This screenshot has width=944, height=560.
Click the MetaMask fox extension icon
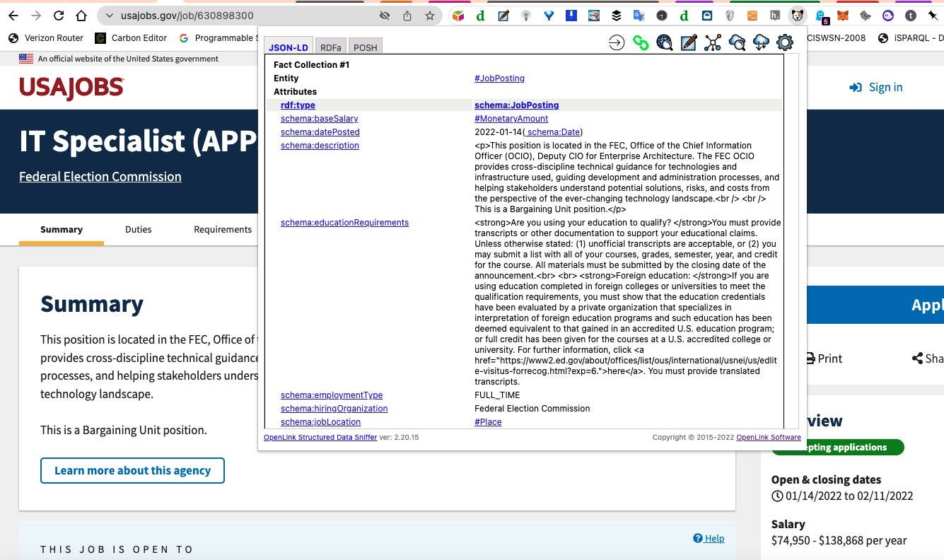tap(842, 16)
